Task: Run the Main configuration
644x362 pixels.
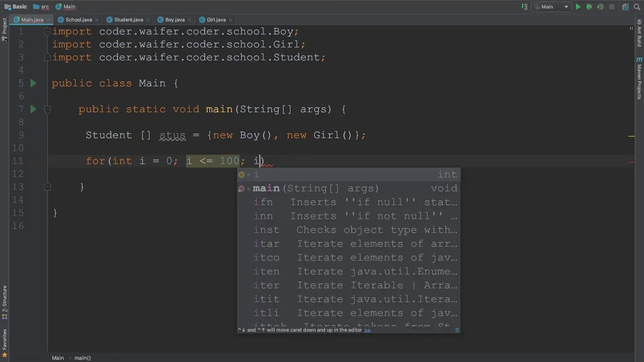Action: pos(578,7)
